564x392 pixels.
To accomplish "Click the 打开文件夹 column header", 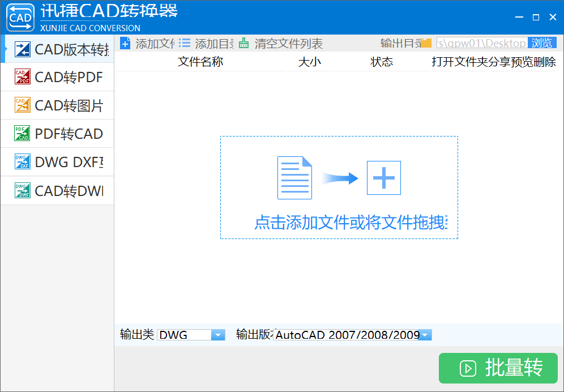I will [x=460, y=62].
